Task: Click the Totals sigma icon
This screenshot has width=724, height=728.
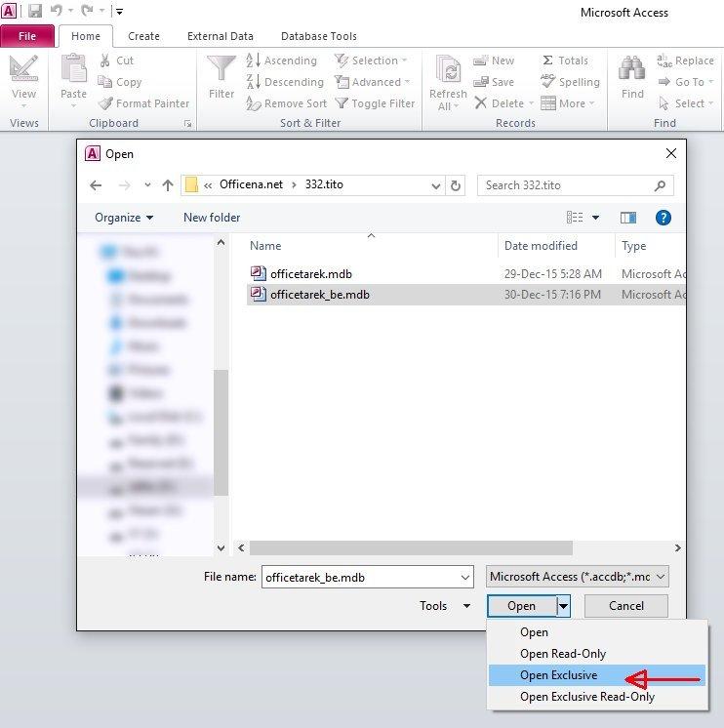Action: [548, 61]
